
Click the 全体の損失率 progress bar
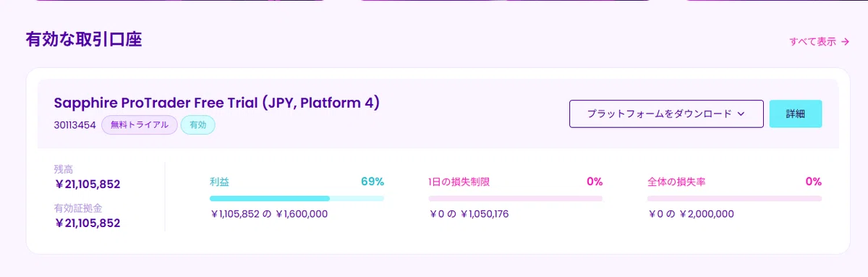[x=734, y=198]
